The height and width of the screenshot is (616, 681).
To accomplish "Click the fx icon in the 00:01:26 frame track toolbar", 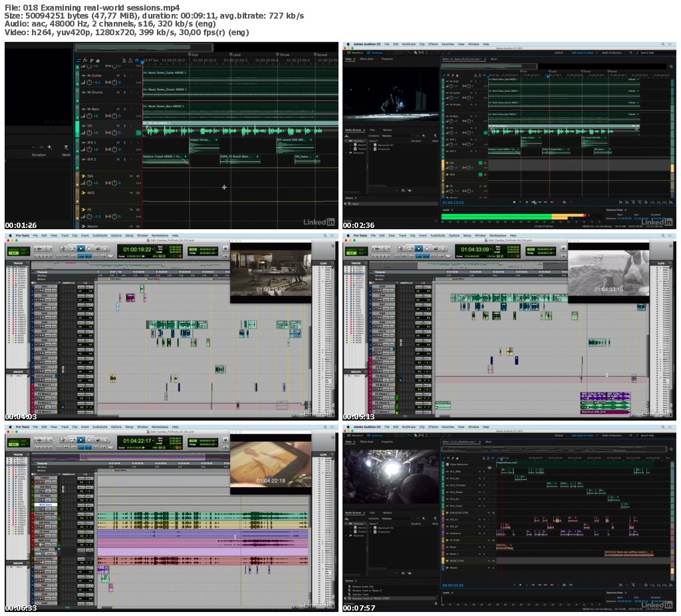I will 85,60.
